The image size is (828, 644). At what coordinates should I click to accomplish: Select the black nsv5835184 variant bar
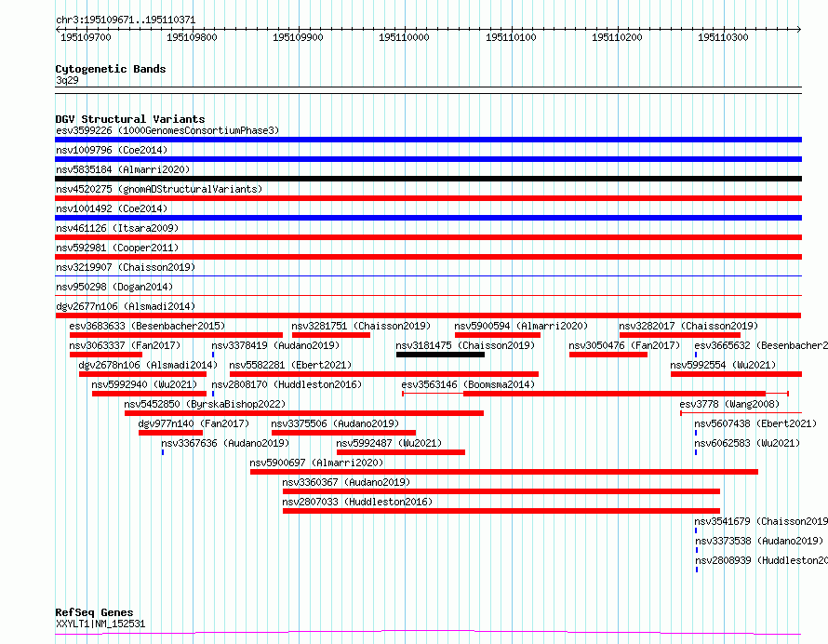(428, 179)
